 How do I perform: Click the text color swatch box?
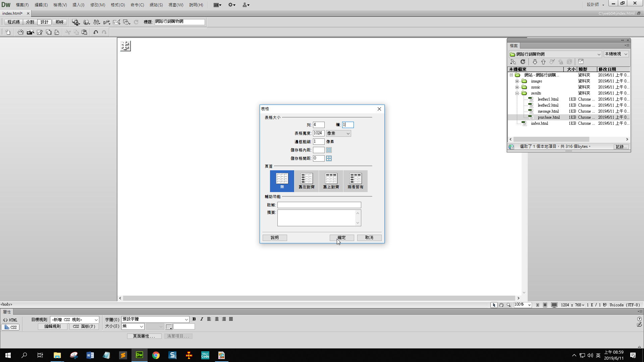pyautogui.click(x=169, y=326)
